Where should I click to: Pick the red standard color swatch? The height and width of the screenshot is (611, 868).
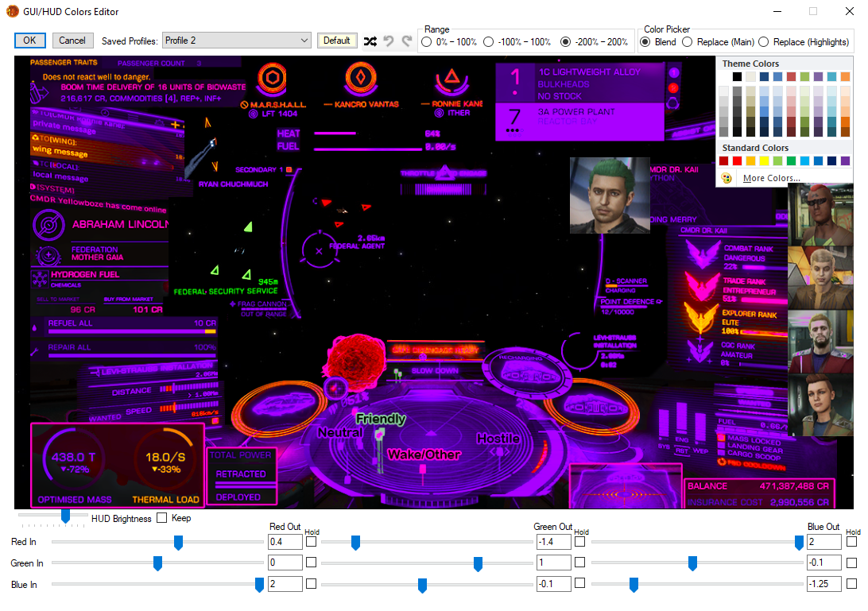click(x=737, y=161)
